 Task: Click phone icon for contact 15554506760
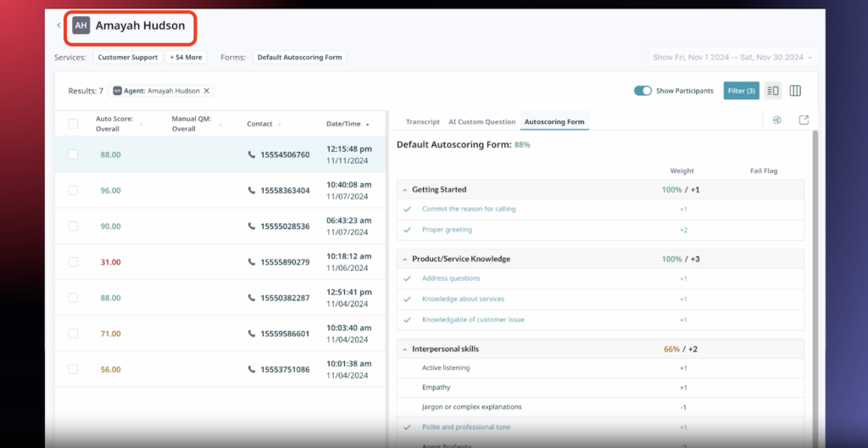pos(251,155)
